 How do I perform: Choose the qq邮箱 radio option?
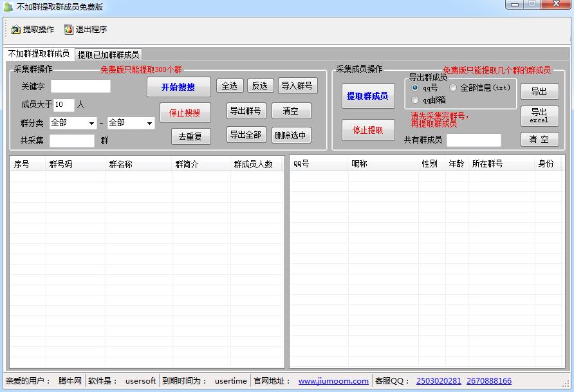coord(415,100)
